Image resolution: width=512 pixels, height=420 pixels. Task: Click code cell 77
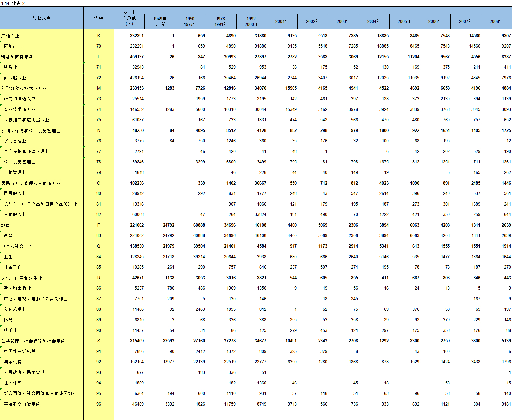[x=99, y=151]
